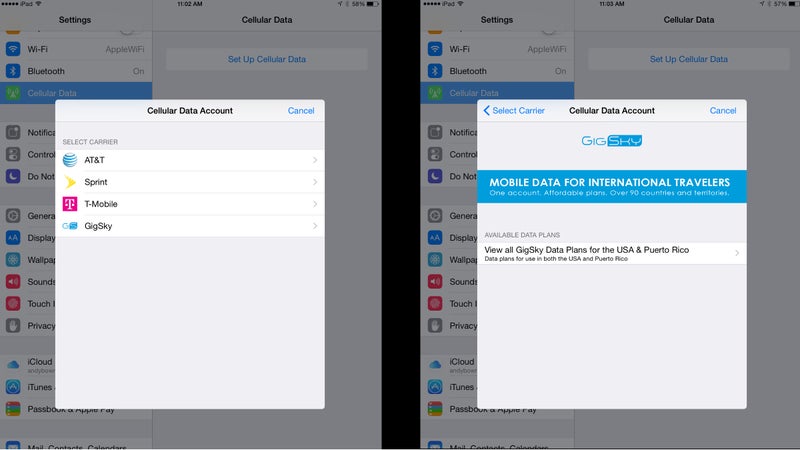Select Cellular Data row on right screen

498,93
